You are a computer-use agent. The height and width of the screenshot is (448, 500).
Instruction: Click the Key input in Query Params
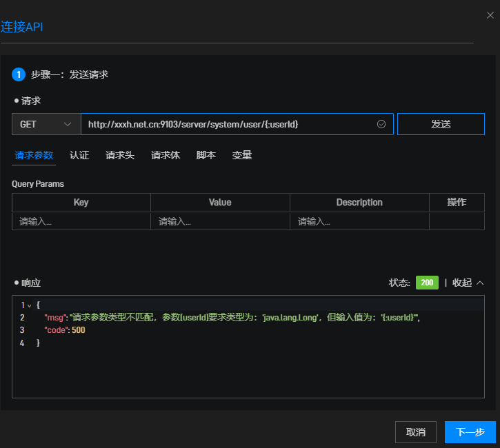click(x=81, y=221)
